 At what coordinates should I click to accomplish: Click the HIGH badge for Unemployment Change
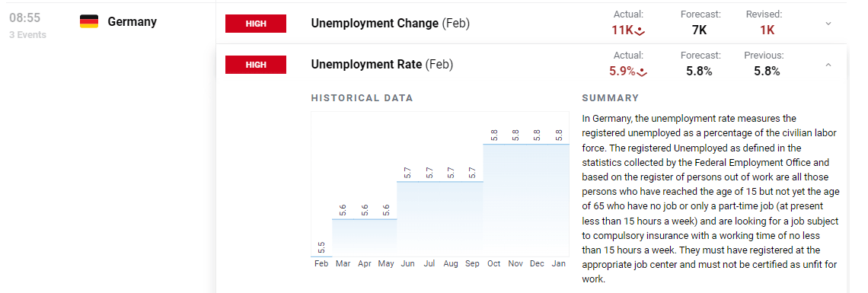tap(256, 24)
